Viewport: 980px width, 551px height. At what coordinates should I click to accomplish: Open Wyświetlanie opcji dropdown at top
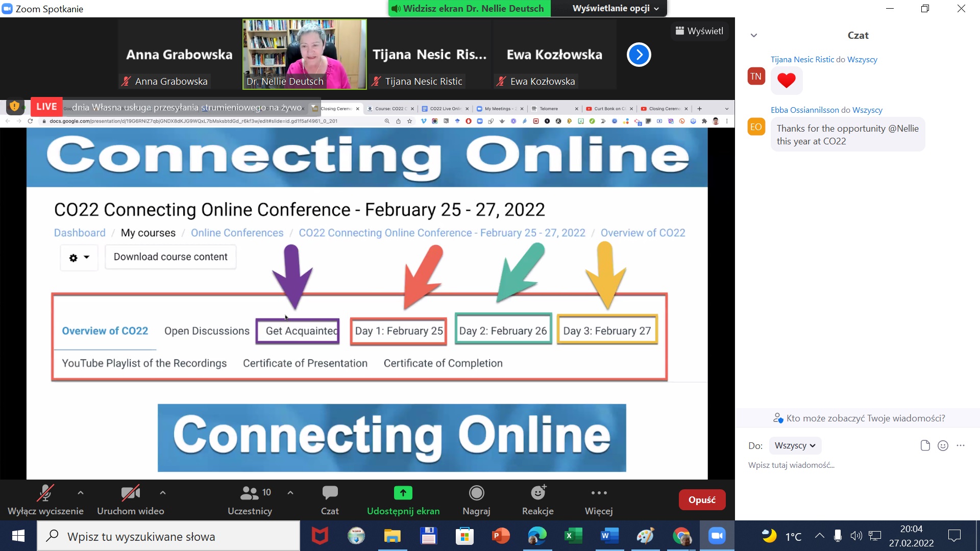[x=615, y=8]
